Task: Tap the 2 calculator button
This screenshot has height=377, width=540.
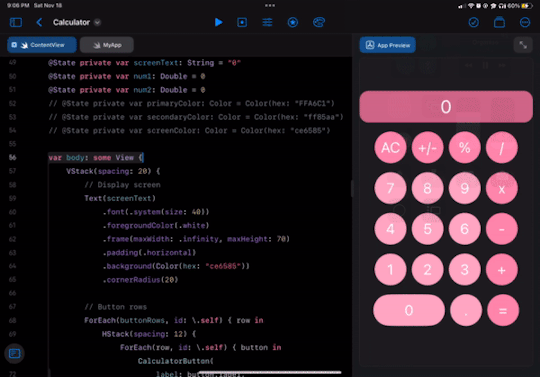Action: pos(427,270)
